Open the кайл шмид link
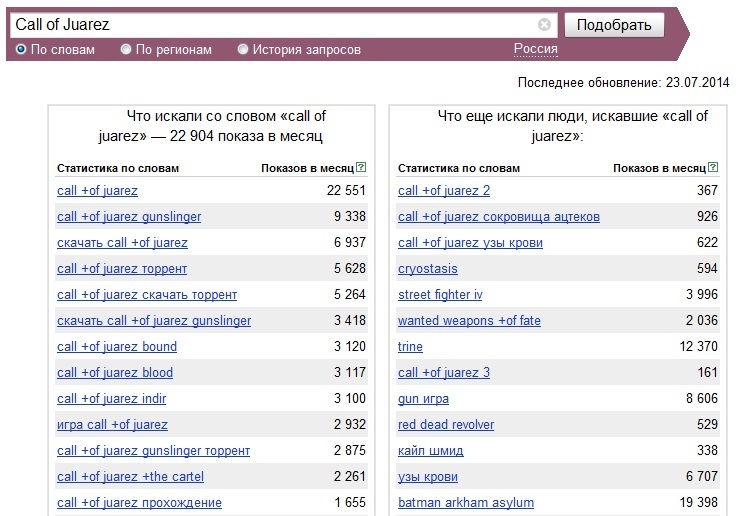Image resolution: width=740 pixels, height=516 pixels. click(430, 450)
